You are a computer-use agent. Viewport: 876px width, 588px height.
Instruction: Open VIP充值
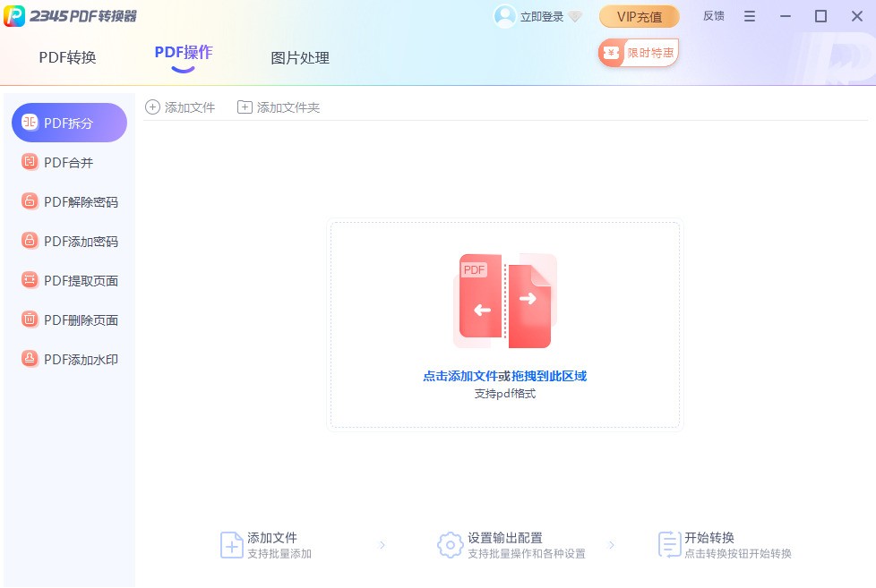point(639,15)
